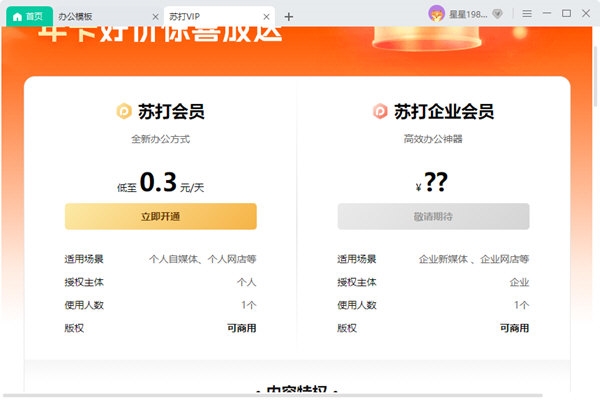The width and height of the screenshot is (600, 400).
Task: Click the 高效办公神器 subtitle
Action: (x=433, y=139)
